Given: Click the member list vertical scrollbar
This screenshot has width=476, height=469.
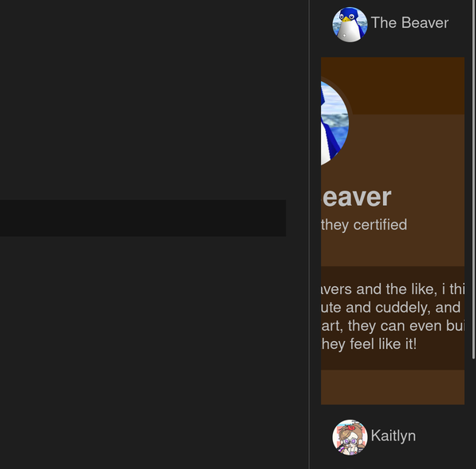Looking at the screenshot, I should (474, 179).
